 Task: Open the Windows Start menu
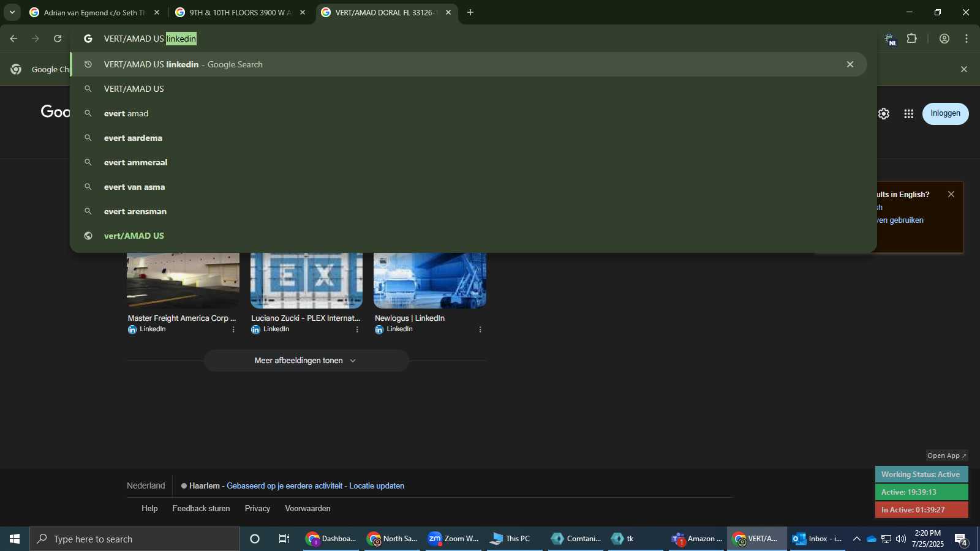coord(15,539)
